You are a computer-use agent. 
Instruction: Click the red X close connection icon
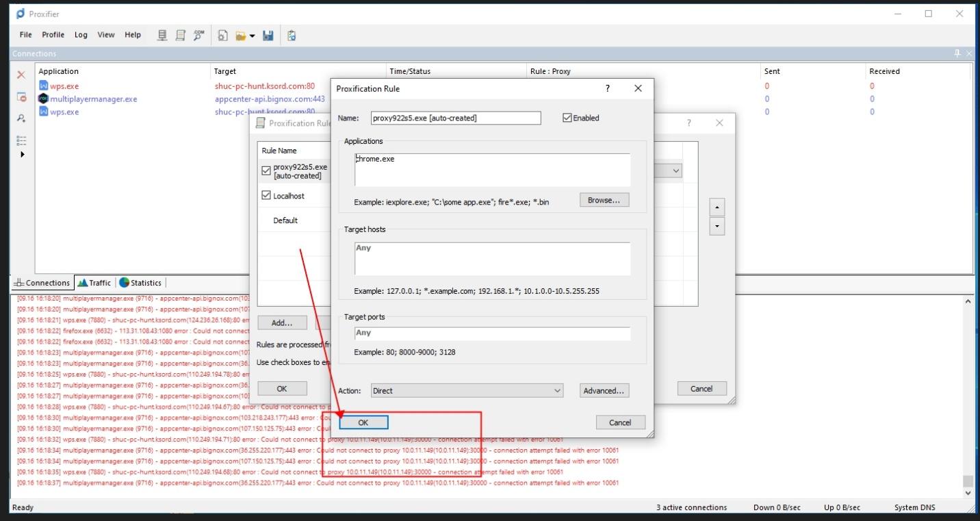[21, 75]
